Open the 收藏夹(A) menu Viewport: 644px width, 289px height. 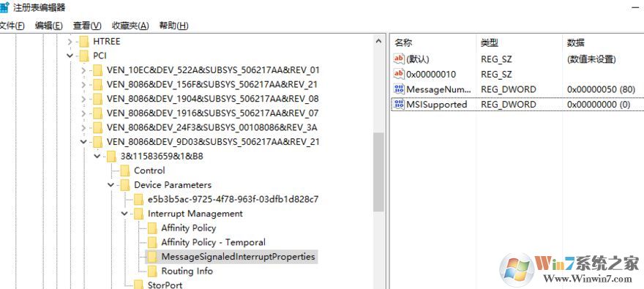tap(130, 26)
